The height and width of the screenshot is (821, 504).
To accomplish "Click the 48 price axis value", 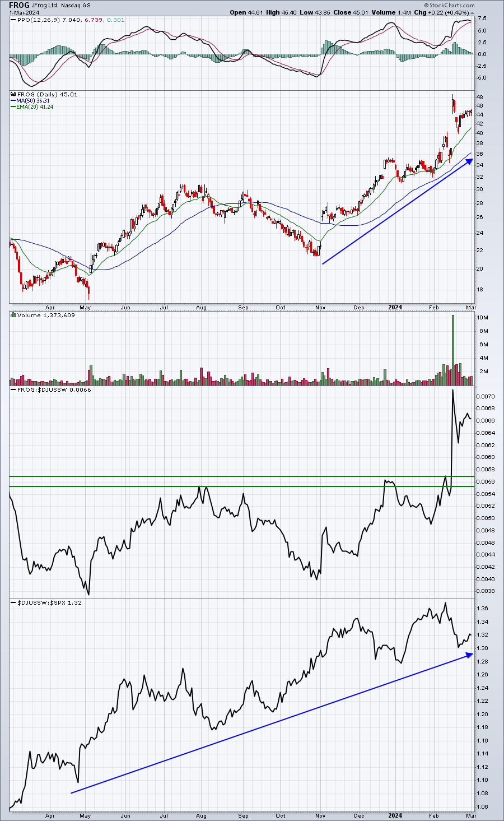I will [480, 97].
